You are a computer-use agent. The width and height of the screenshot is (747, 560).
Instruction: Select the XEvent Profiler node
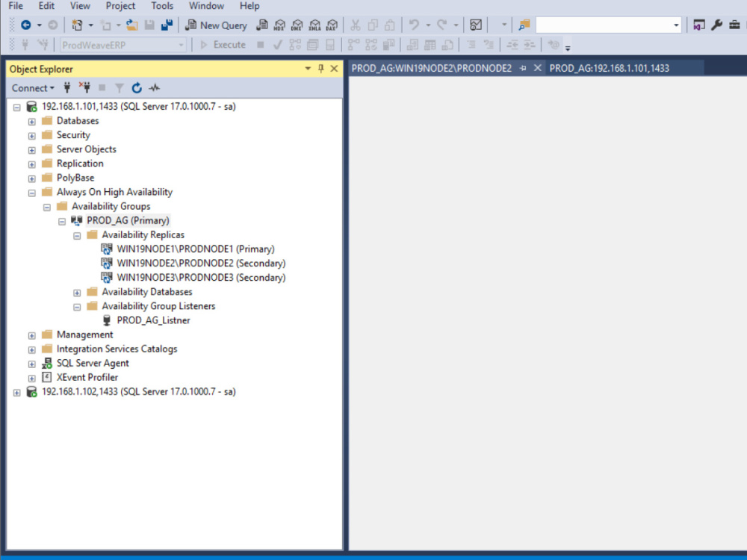click(x=87, y=378)
